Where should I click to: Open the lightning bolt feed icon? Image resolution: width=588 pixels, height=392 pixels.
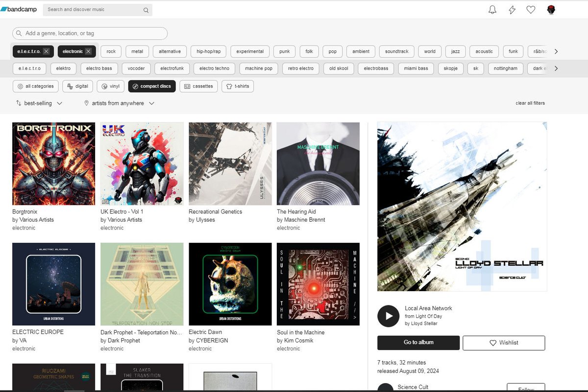pyautogui.click(x=512, y=10)
